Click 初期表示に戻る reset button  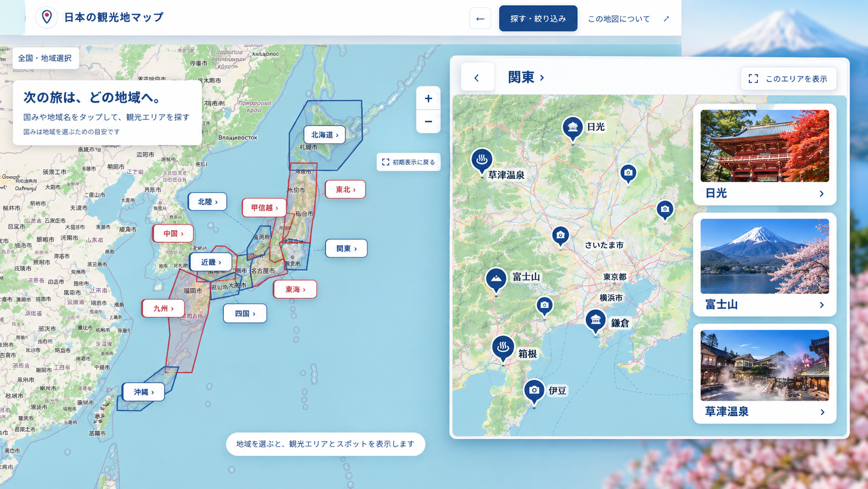tap(409, 162)
